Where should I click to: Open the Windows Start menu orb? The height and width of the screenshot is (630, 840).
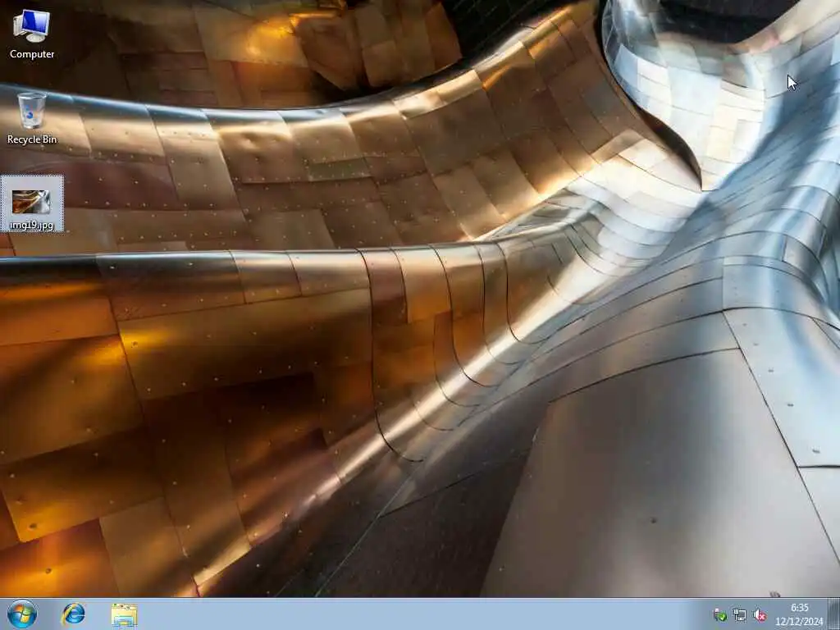(22, 614)
